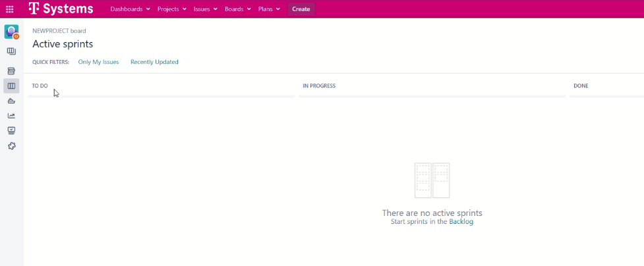The image size is (644, 266).
Task: Click the QUICK FILTERS label
Action: (51, 62)
